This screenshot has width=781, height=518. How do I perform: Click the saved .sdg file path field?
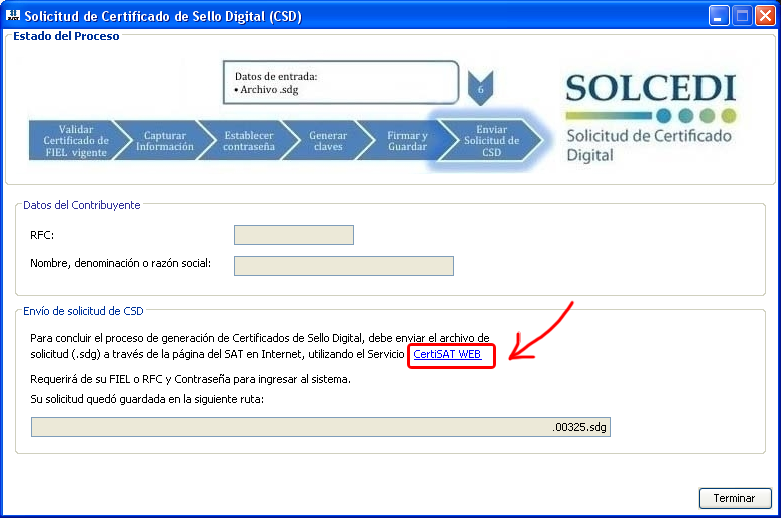(320, 427)
